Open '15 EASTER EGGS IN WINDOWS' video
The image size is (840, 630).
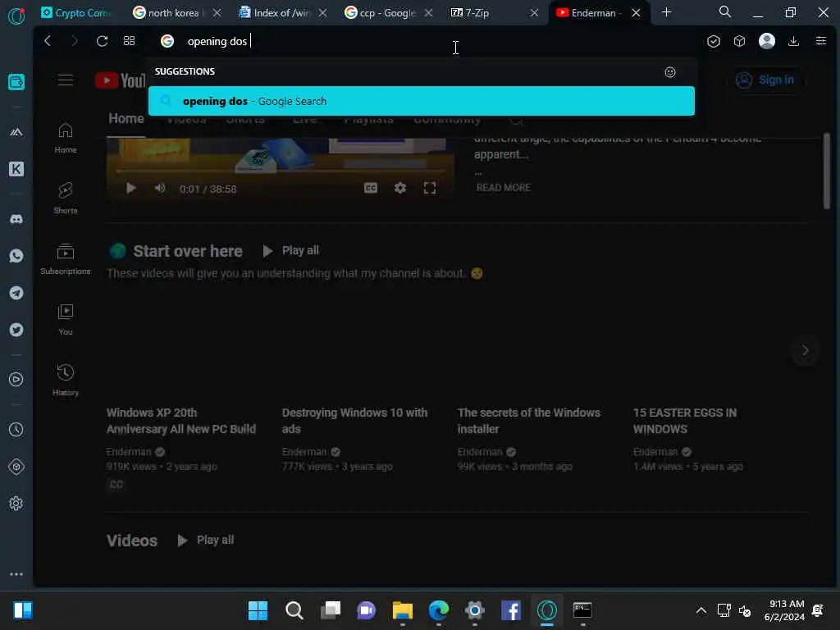[685, 421]
